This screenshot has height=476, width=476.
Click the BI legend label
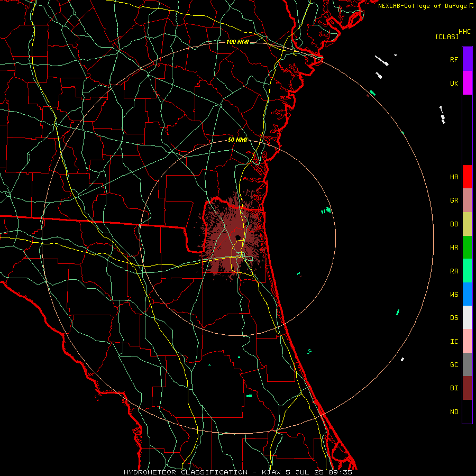(454, 388)
